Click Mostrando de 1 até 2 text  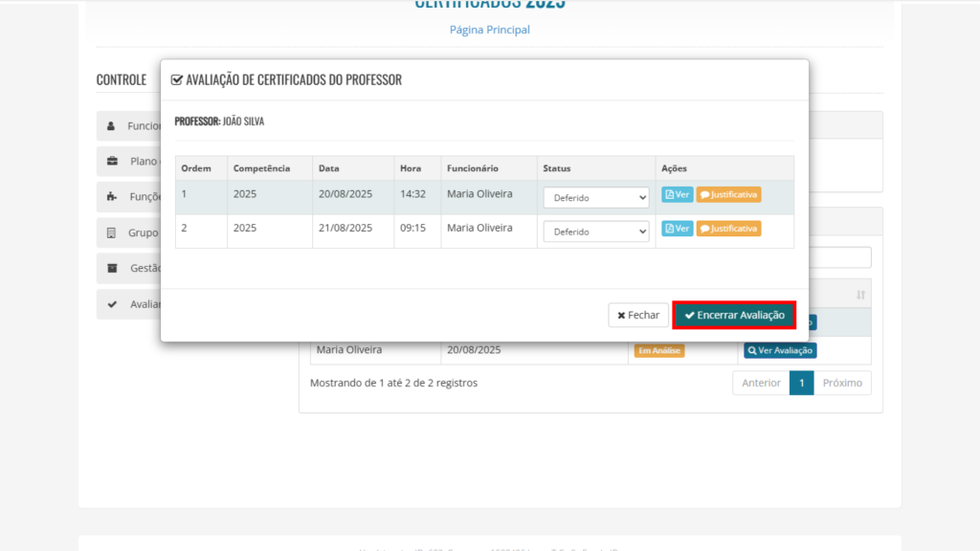(393, 383)
